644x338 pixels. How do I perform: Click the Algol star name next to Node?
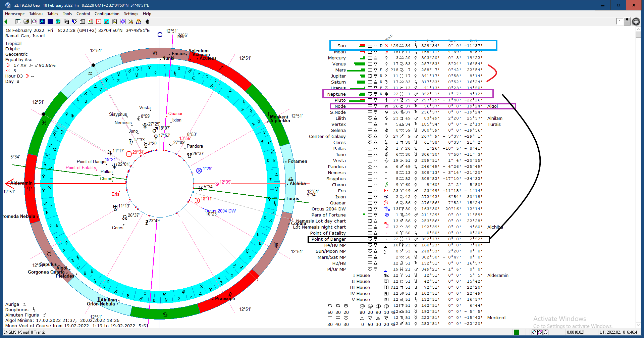tap(492, 106)
